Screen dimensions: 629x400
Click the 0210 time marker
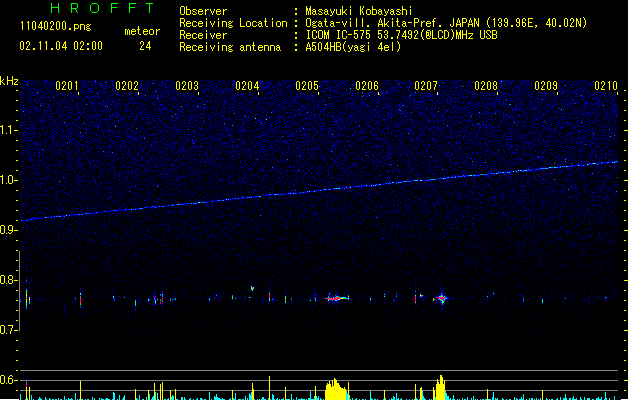606,86
